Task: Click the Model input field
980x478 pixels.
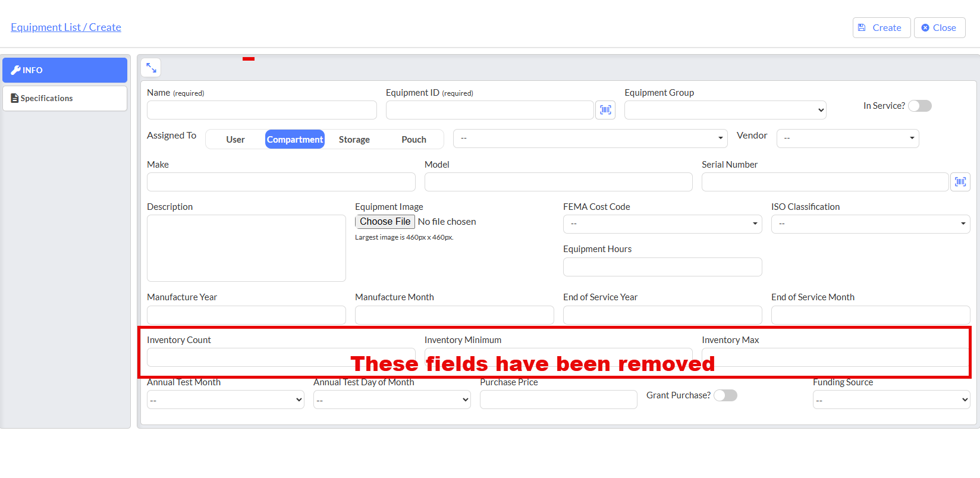Action: 558,182
